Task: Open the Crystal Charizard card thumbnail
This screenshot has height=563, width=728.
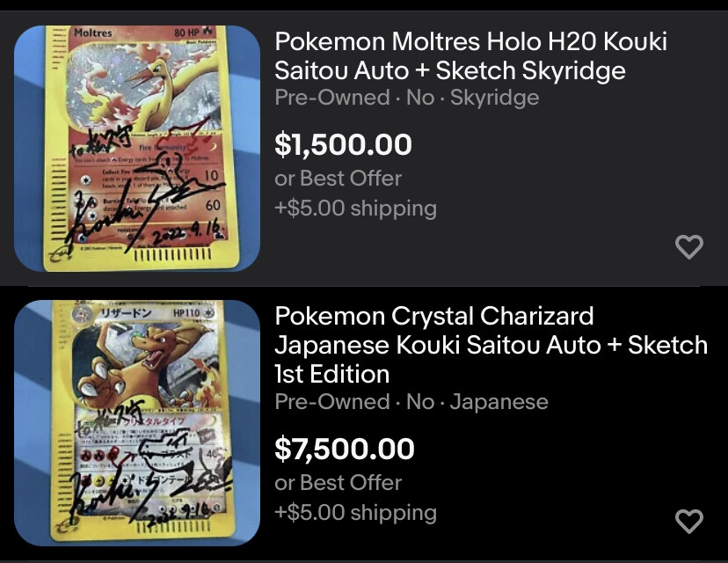Action: point(137,423)
